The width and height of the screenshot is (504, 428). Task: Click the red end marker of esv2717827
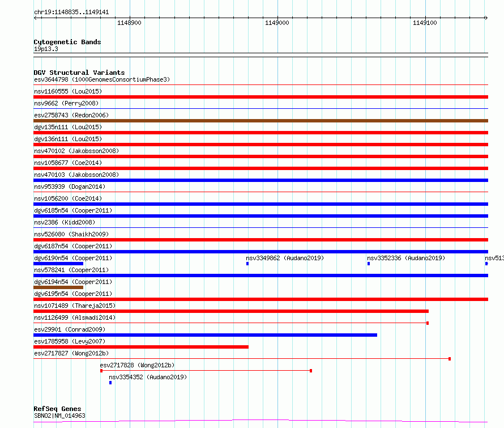point(450,359)
